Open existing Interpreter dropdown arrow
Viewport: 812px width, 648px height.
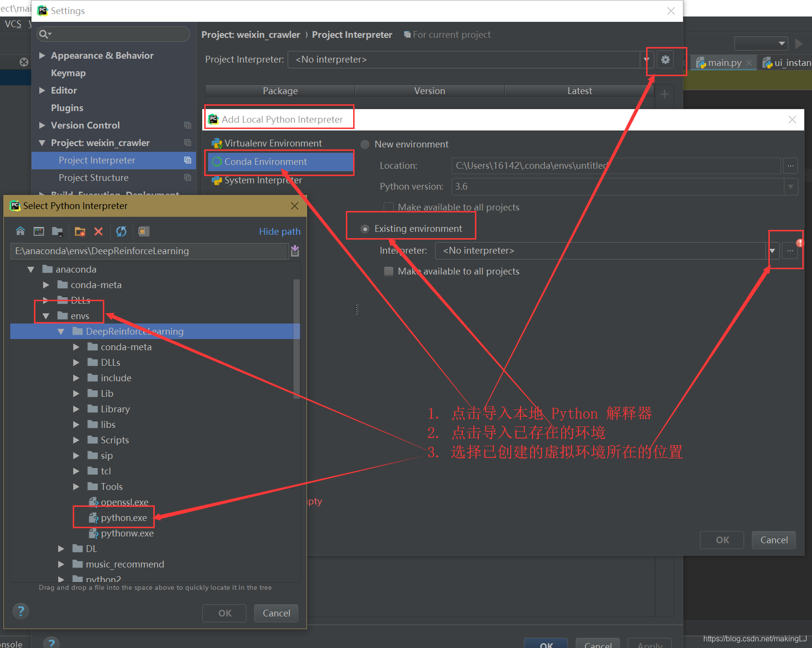(772, 251)
